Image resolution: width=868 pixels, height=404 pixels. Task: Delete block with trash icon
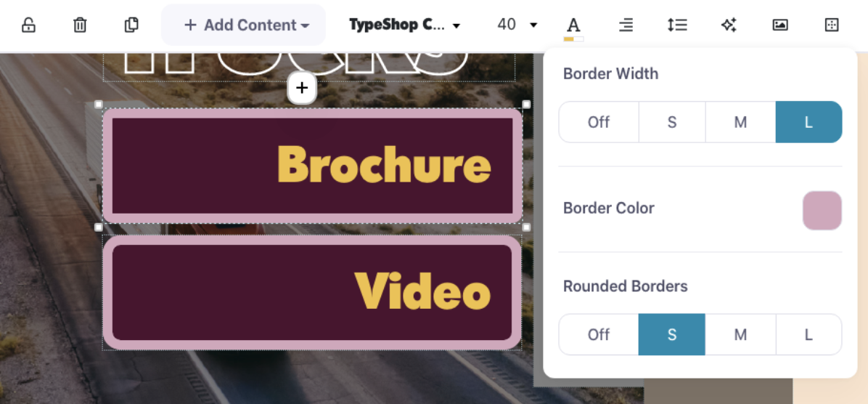coord(80,25)
